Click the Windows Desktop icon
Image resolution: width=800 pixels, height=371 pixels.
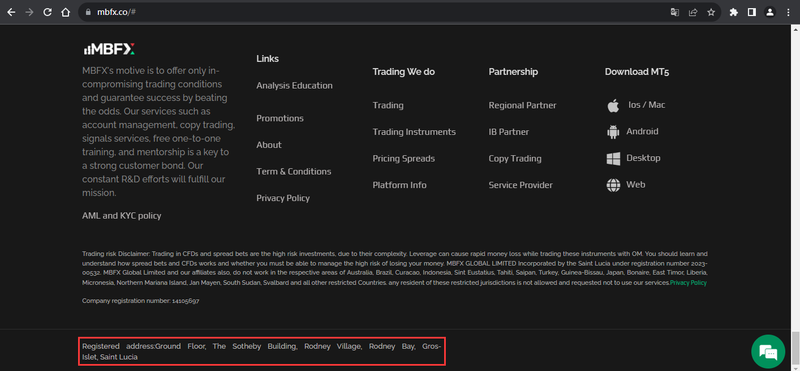pos(613,158)
